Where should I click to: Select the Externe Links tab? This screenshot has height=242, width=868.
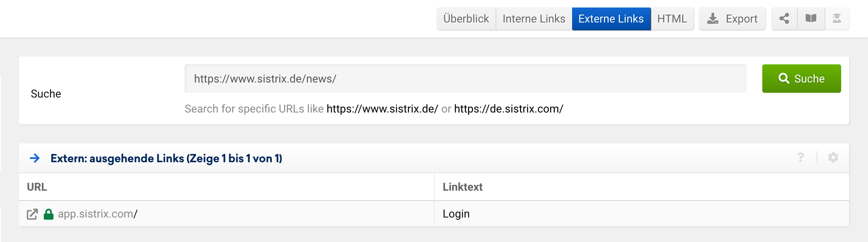pyautogui.click(x=611, y=19)
